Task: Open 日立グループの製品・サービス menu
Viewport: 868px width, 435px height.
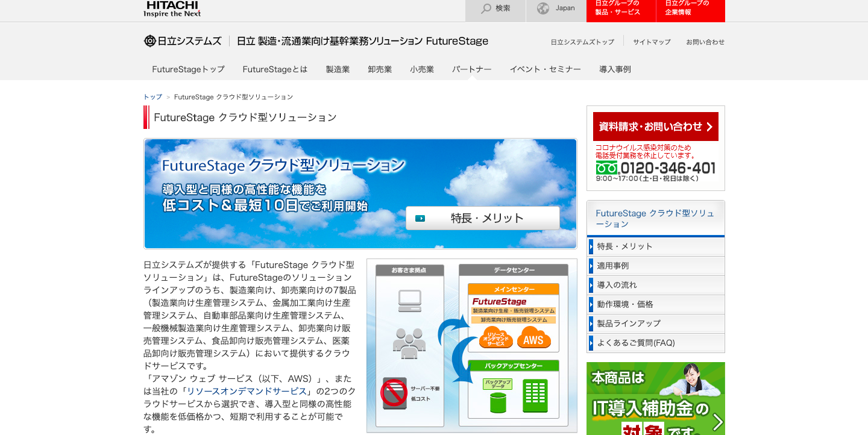Action: point(621,11)
